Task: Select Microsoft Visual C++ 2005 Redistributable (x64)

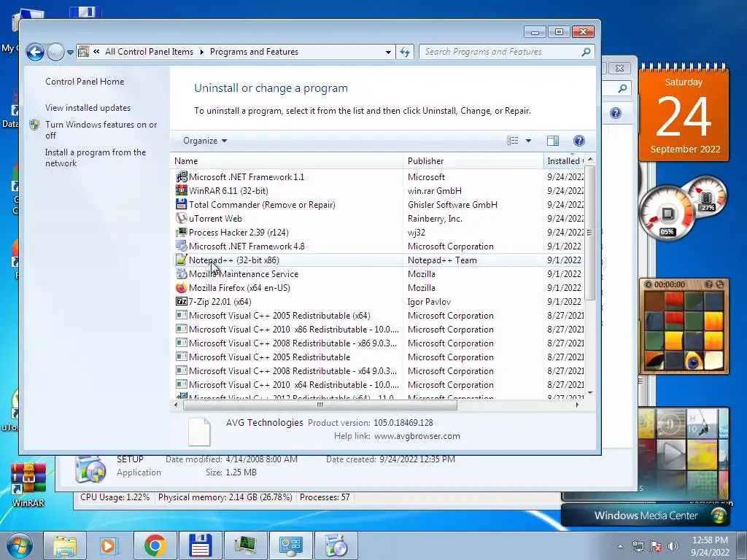Action: point(279,315)
